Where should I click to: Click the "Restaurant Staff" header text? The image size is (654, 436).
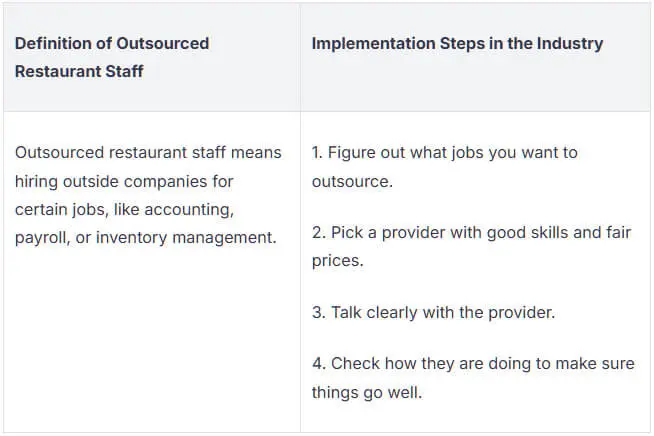79,72
